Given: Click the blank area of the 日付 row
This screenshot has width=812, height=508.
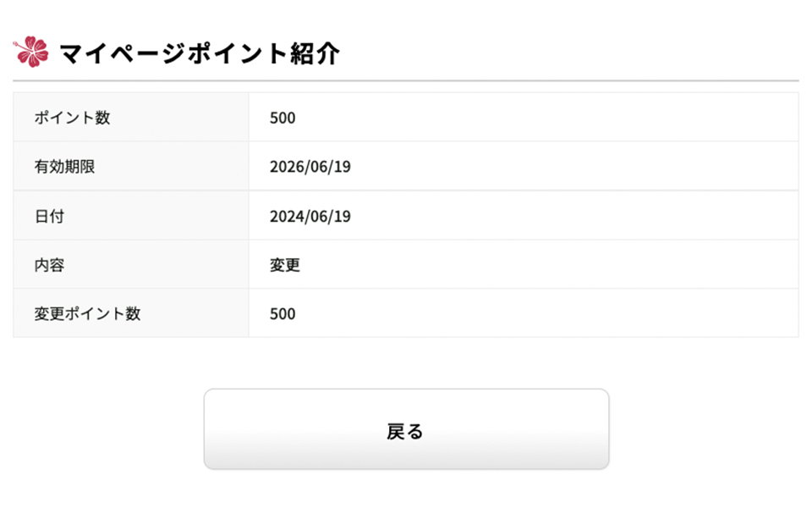Looking at the screenshot, I should (x=575, y=216).
